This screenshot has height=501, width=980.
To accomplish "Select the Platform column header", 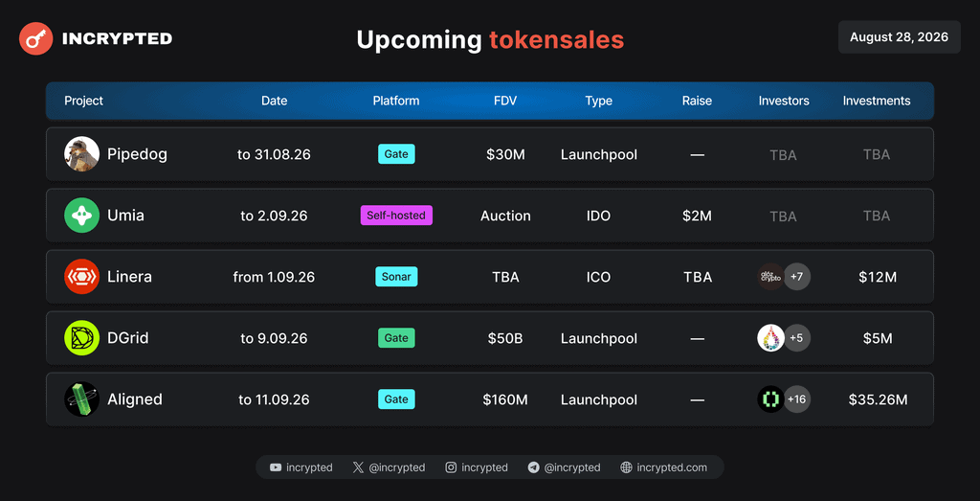I will (x=396, y=101).
